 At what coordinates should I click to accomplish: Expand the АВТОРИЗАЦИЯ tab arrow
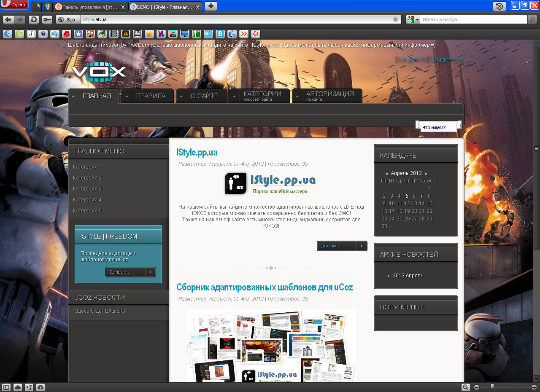[x=298, y=96]
